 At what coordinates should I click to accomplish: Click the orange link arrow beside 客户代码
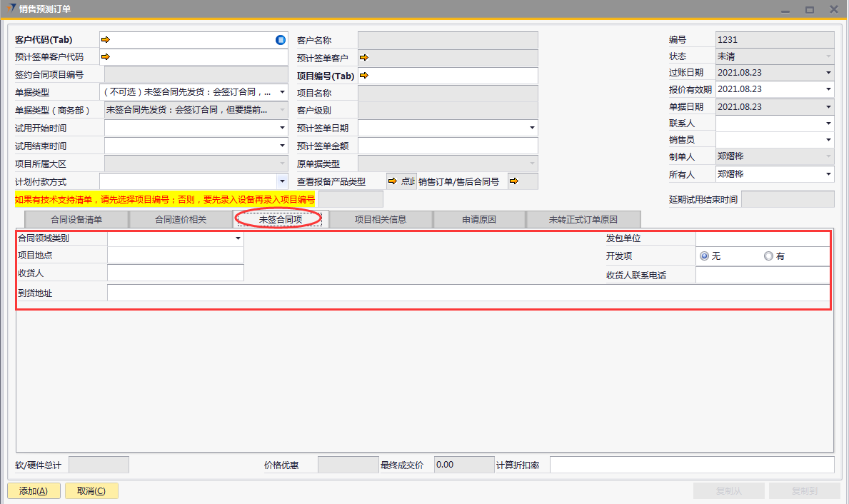coord(106,40)
